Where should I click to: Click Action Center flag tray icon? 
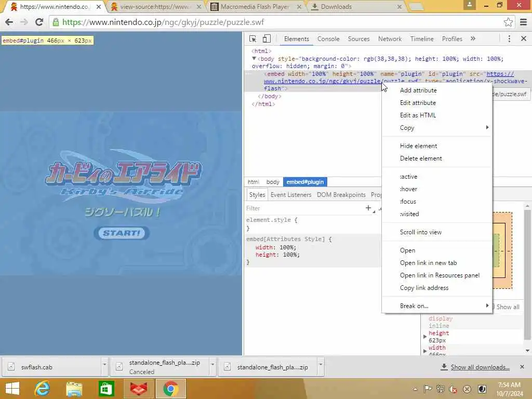(428, 389)
